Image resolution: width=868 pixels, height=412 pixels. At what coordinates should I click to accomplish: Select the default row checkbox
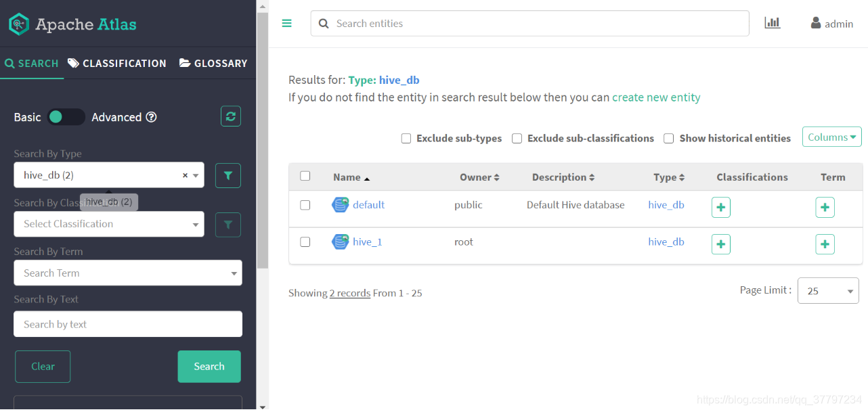[305, 205]
